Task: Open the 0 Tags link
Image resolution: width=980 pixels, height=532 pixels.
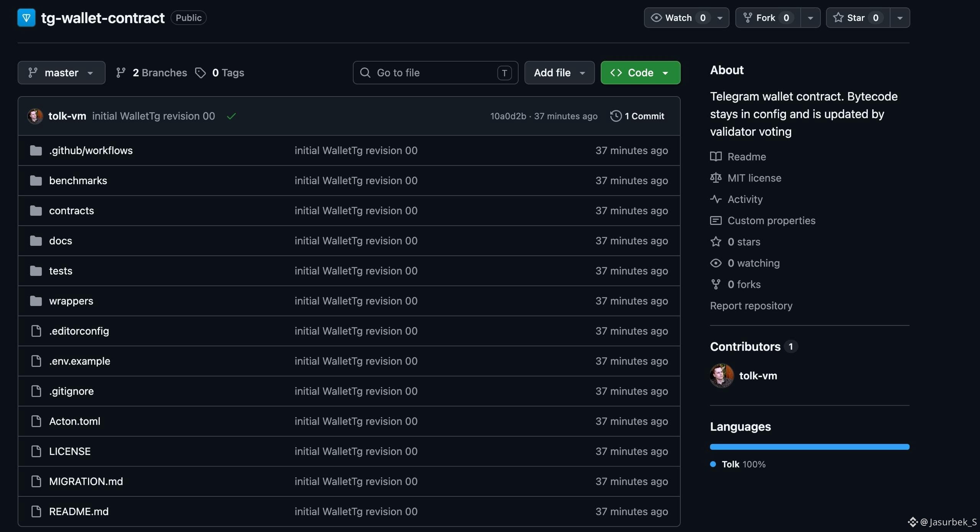Action: point(220,73)
